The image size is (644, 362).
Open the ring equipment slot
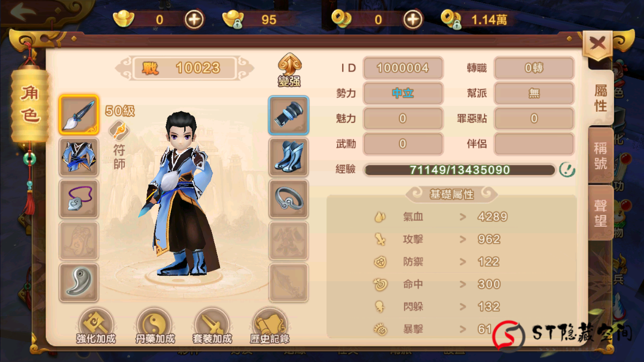coord(289,199)
